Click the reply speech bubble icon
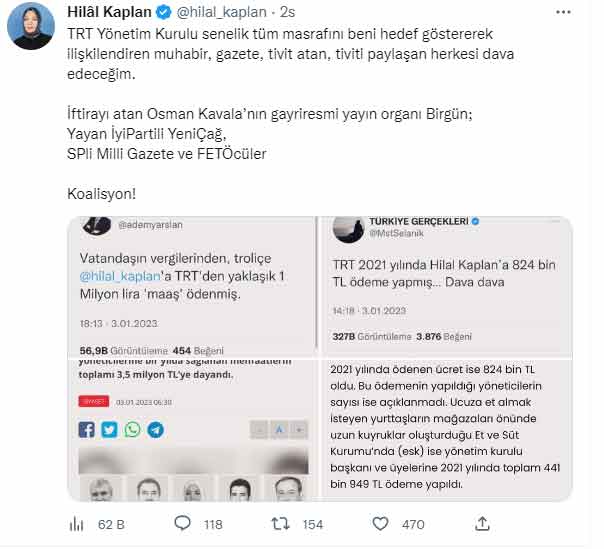This screenshot has height=549, width=604. point(182,523)
